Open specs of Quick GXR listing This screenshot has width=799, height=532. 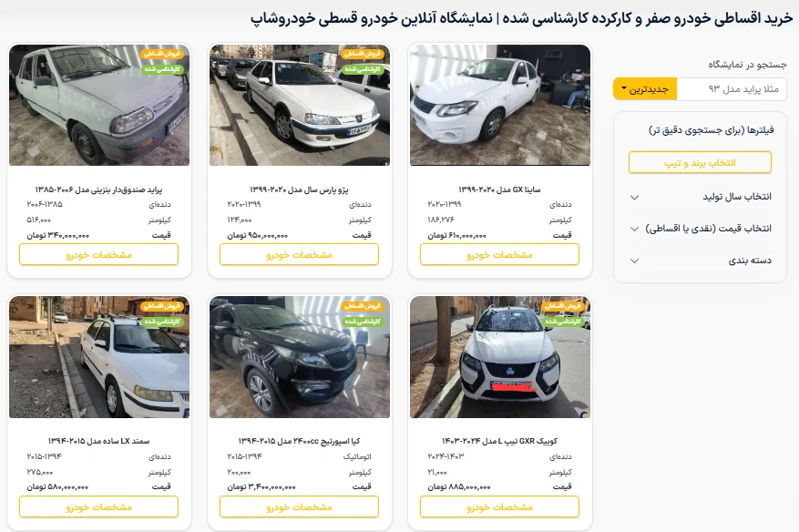click(499, 506)
